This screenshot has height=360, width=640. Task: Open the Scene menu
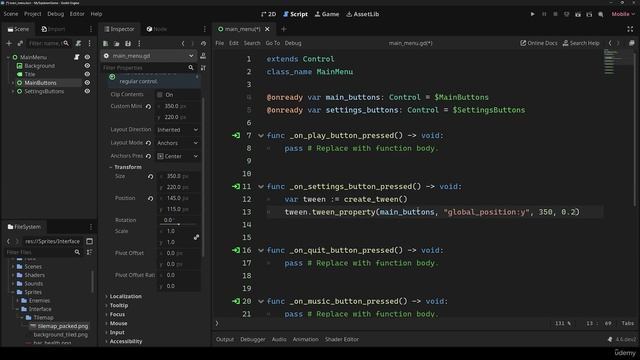click(11, 14)
